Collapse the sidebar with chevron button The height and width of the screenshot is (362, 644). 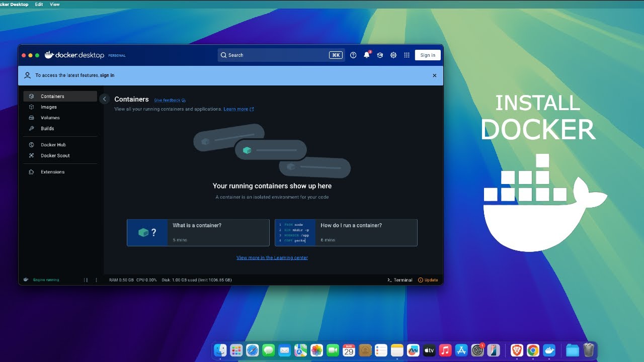(104, 99)
